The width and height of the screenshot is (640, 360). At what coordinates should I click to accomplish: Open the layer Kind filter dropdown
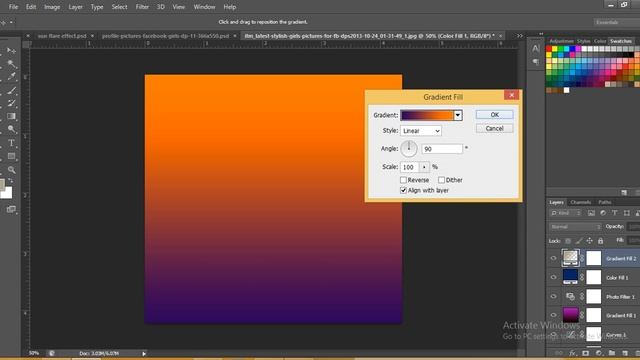click(566, 213)
